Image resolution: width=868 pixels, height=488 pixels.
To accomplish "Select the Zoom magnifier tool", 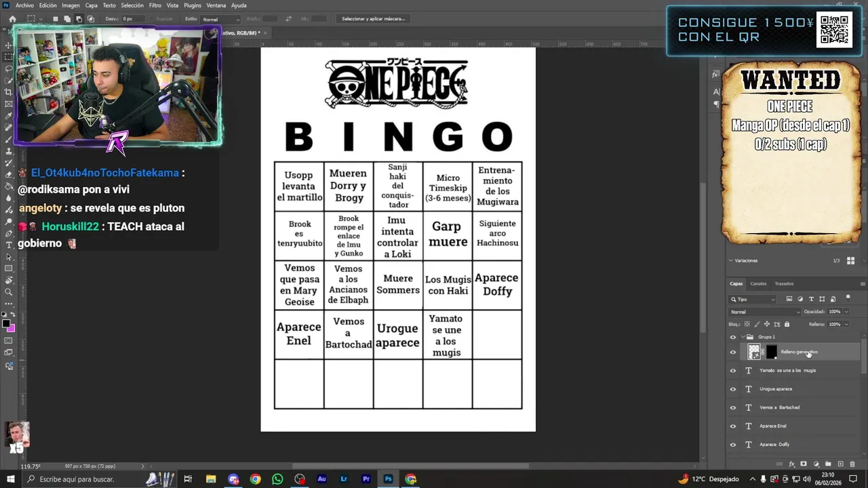I will tap(8, 292).
